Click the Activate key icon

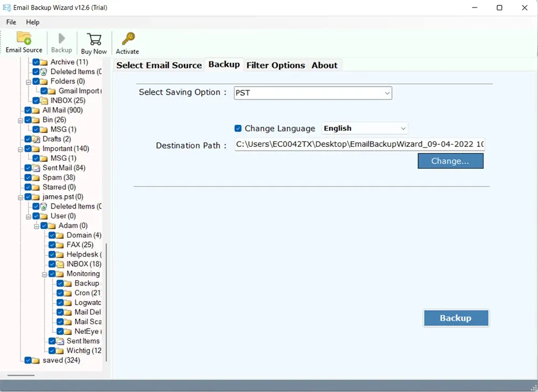[x=128, y=39]
